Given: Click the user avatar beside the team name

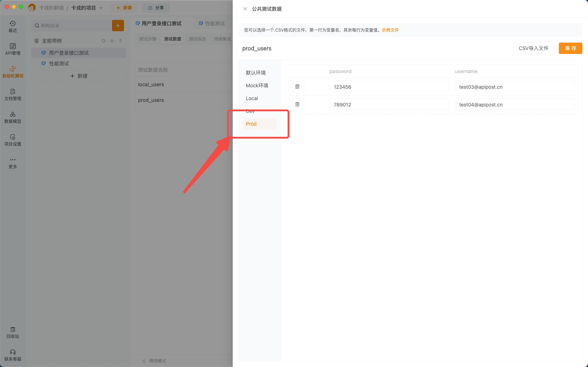Looking at the screenshot, I should coord(32,7).
